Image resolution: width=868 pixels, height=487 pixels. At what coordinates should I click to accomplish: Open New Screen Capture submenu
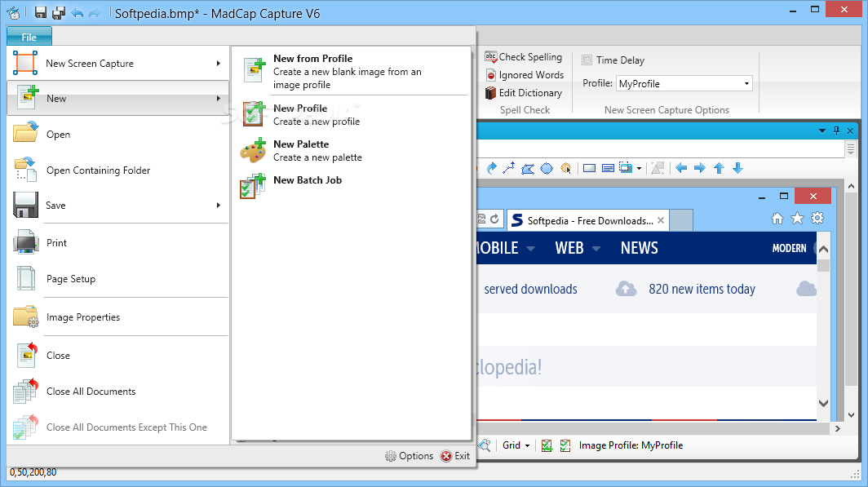coord(117,64)
